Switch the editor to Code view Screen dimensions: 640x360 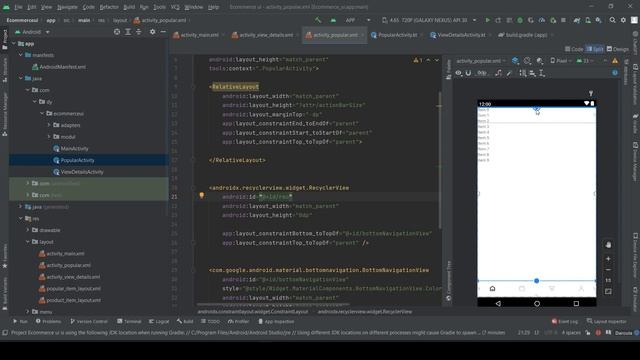[x=574, y=49]
